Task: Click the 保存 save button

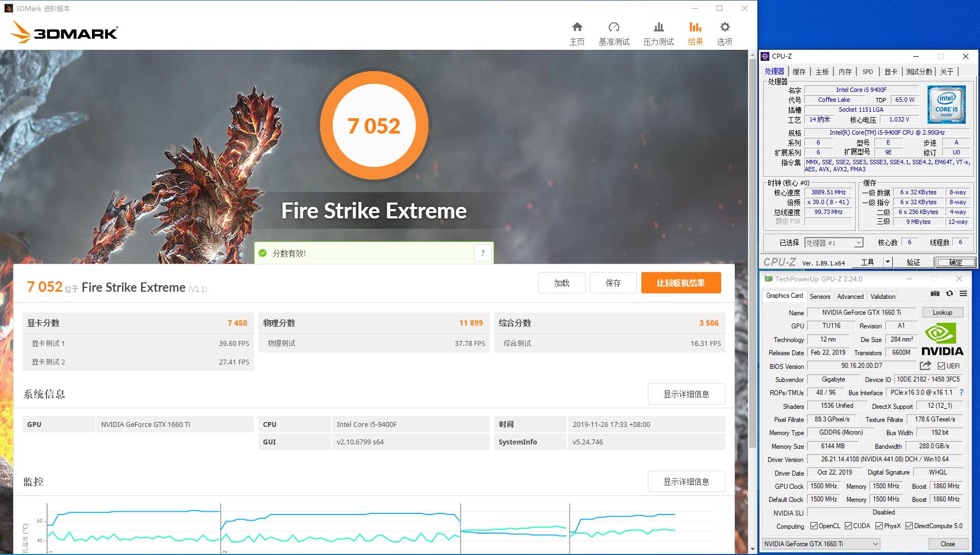Action: pos(613,283)
